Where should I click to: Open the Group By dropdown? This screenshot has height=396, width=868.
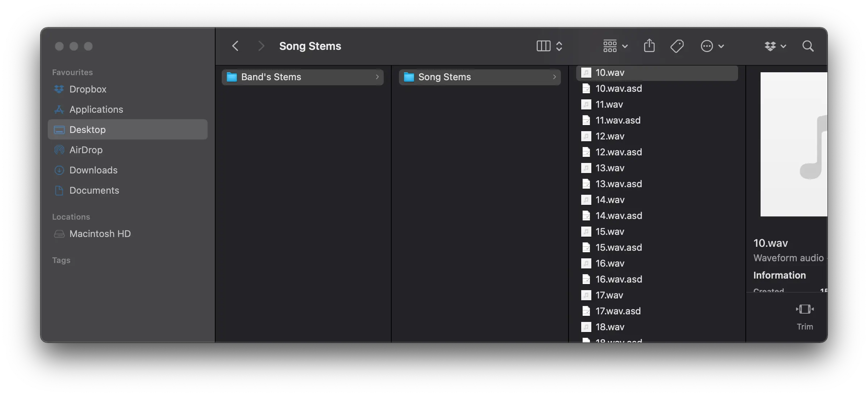615,46
